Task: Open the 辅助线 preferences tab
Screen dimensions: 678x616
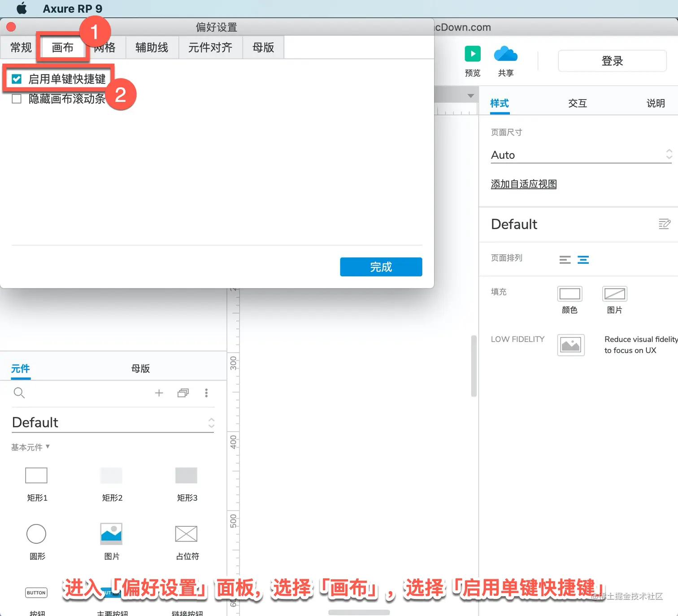Action: [x=152, y=47]
